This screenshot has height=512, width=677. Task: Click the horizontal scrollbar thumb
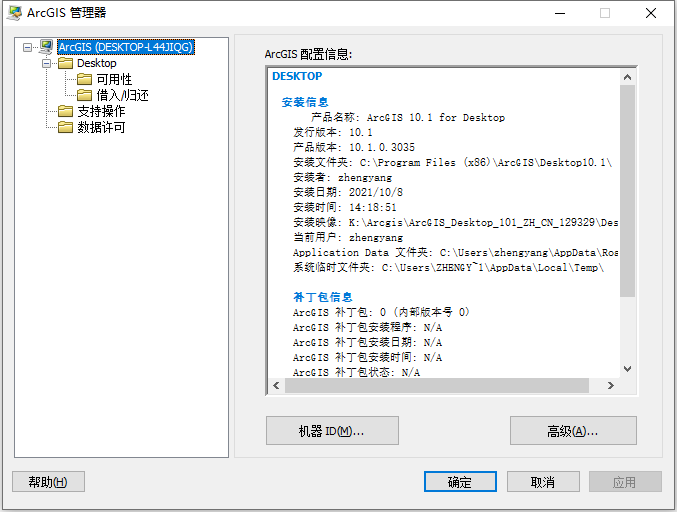(x=437, y=385)
